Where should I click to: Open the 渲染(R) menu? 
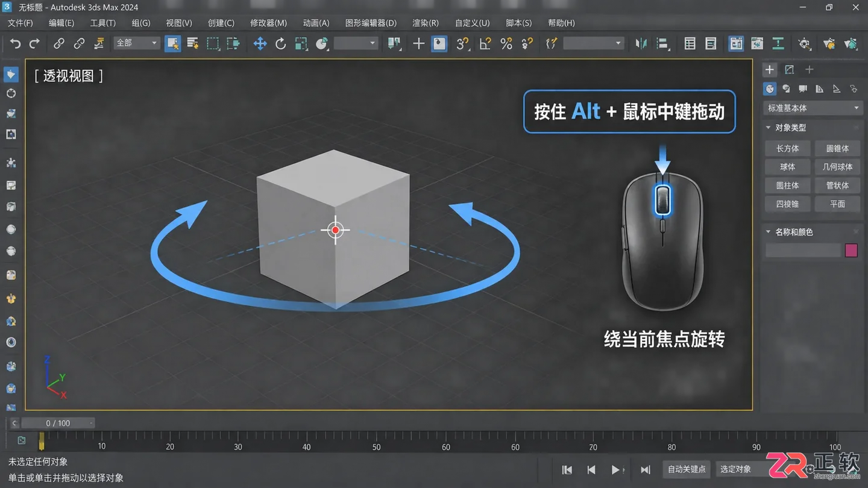(x=426, y=23)
